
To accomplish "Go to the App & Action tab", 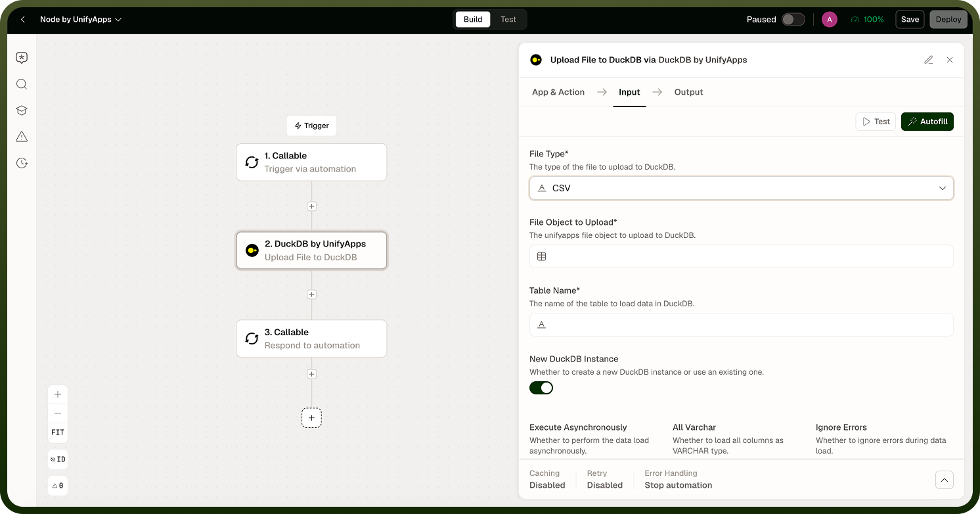I will coord(558,92).
